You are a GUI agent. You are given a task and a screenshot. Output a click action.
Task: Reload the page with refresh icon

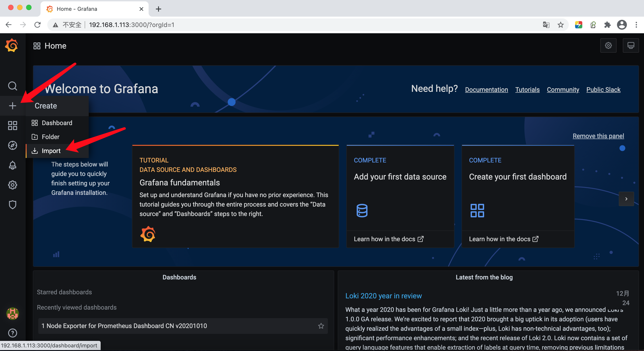coord(38,25)
